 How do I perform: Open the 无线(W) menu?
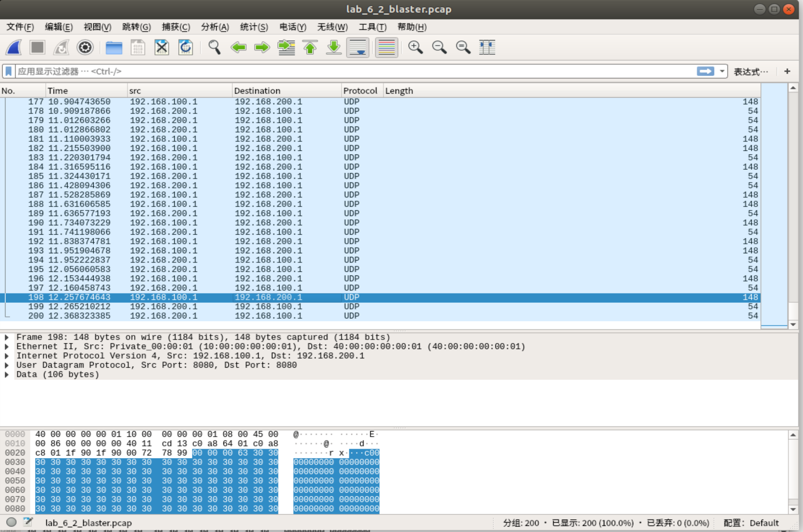pos(332,27)
